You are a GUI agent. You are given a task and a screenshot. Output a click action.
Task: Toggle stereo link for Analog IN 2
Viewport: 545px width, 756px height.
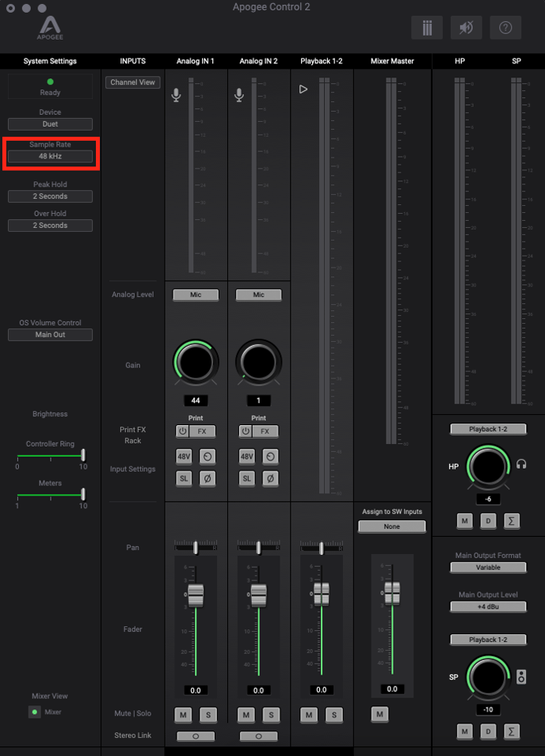258,736
